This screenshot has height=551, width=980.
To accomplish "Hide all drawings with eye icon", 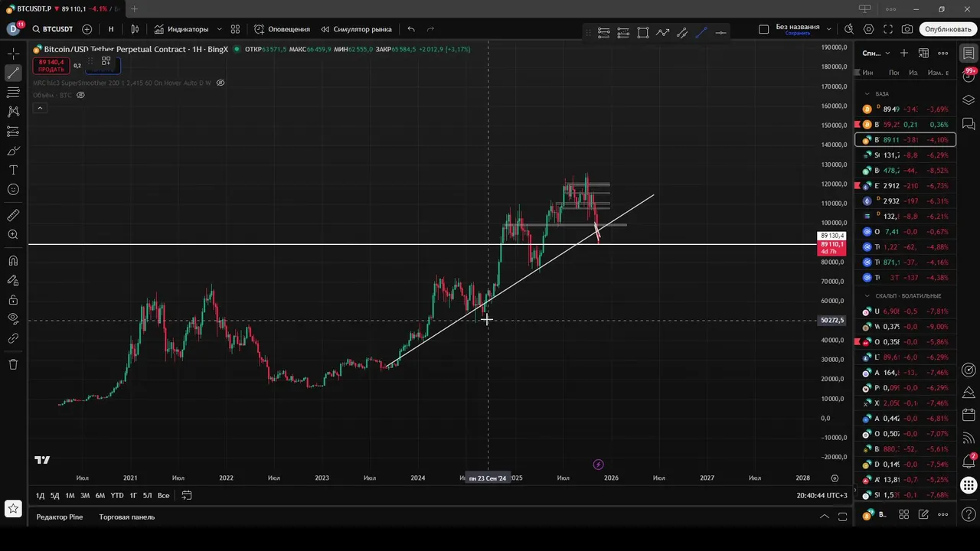I will 13,318.
